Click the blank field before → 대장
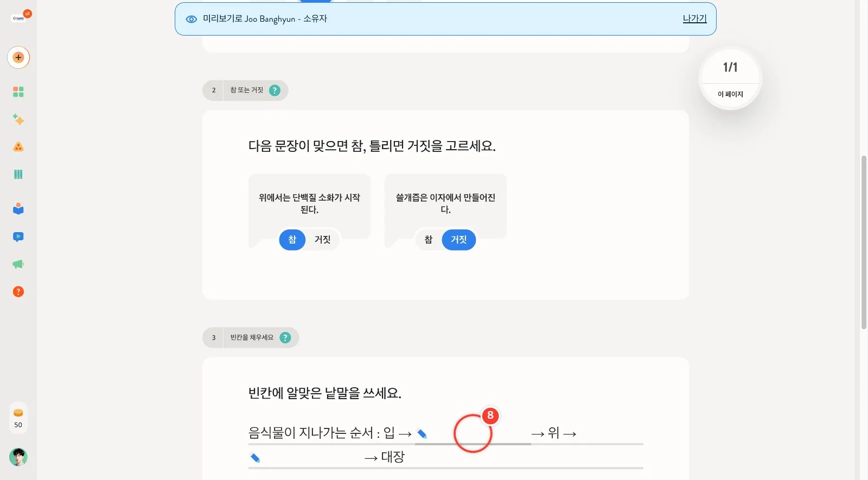Screen dimensions: 868x480 [306, 458]
